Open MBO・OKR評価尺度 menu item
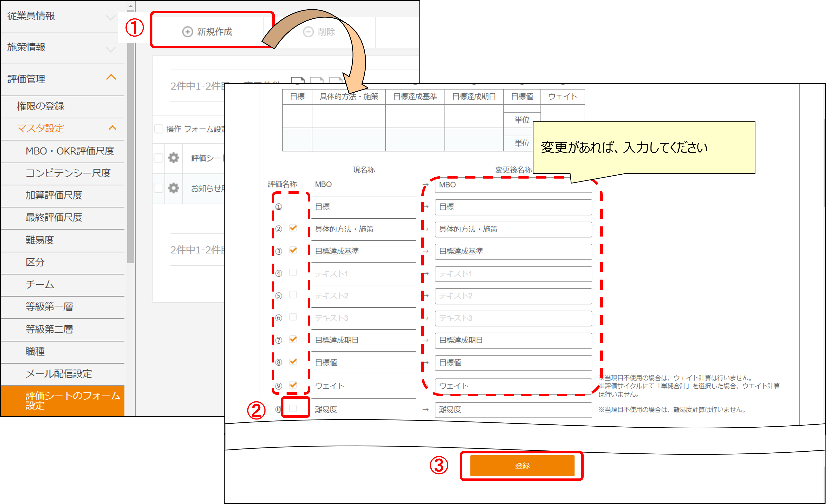The image size is (826, 504). [x=62, y=151]
